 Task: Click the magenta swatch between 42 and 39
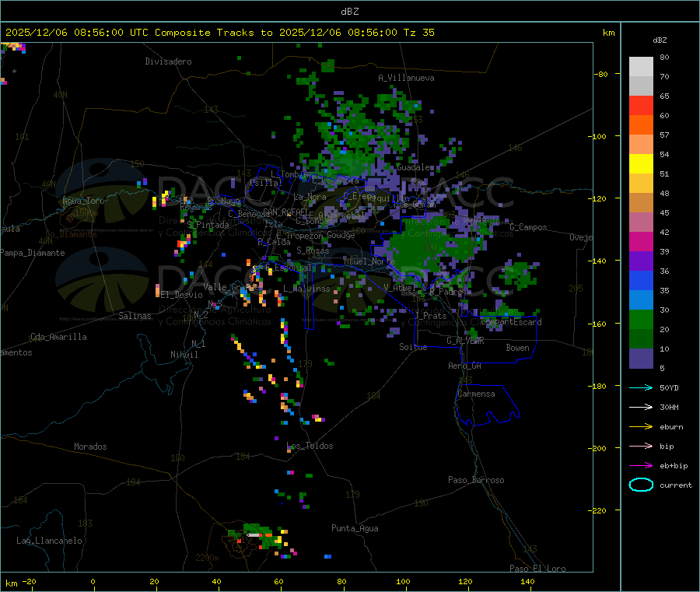tap(641, 241)
